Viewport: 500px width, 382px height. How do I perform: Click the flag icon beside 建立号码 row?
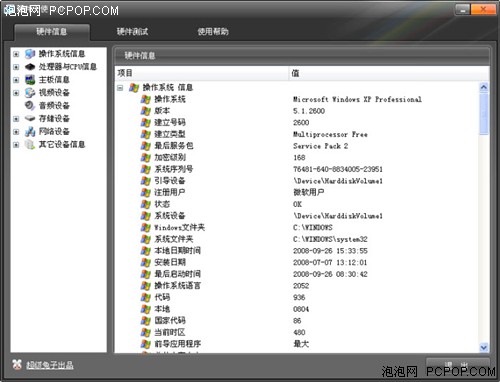[146, 122]
